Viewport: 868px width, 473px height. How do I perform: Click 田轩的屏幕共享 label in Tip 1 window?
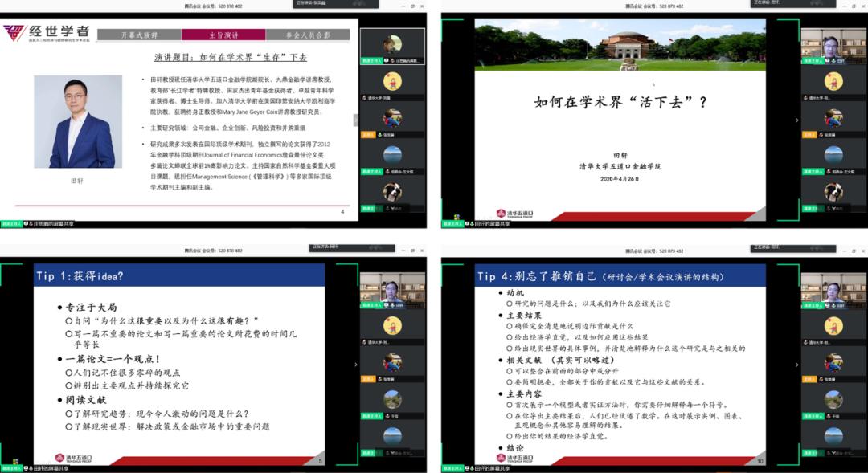pyautogui.click(x=51, y=468)
